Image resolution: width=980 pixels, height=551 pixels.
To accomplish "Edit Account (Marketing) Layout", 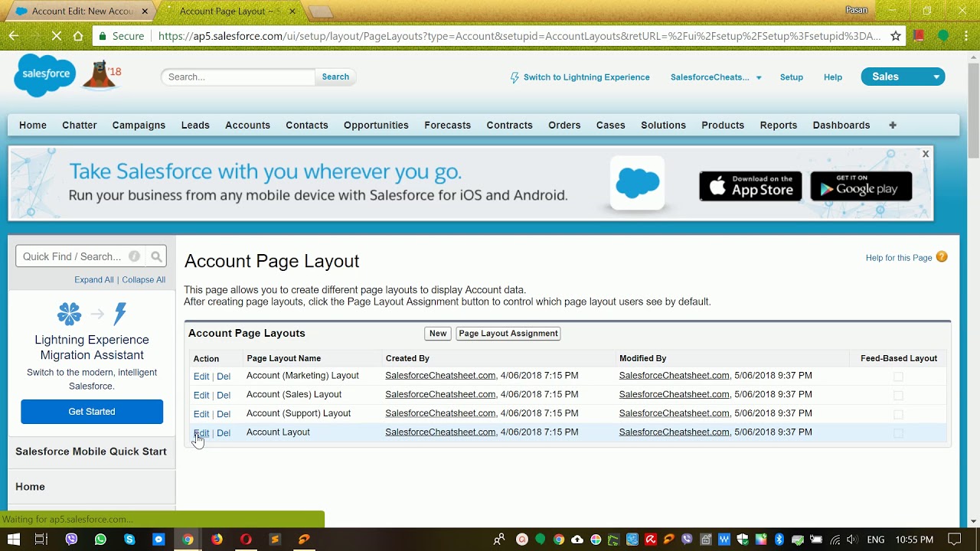I will coord(201,377).
